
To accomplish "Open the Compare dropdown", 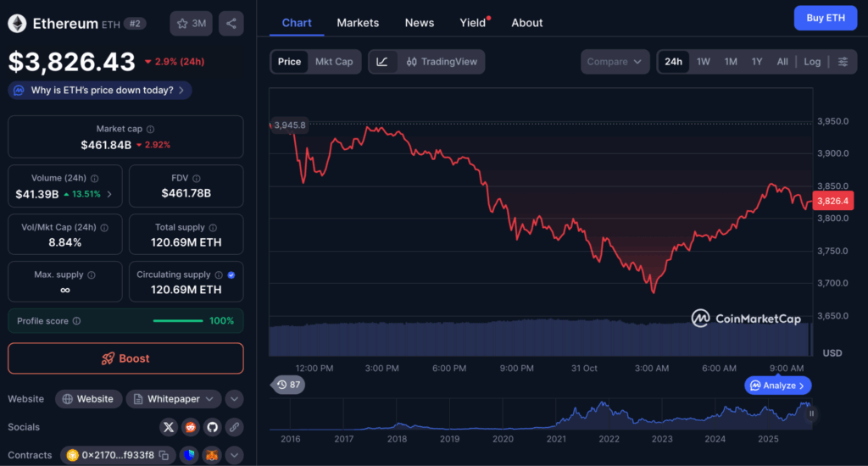I will pos(615,62).
